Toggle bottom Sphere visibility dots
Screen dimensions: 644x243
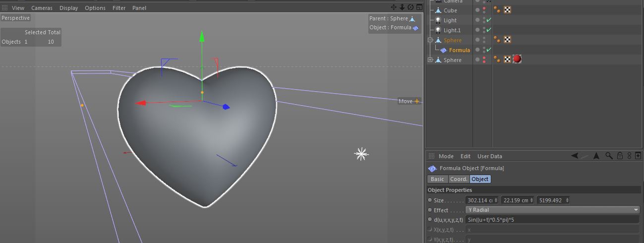[484, 60]
